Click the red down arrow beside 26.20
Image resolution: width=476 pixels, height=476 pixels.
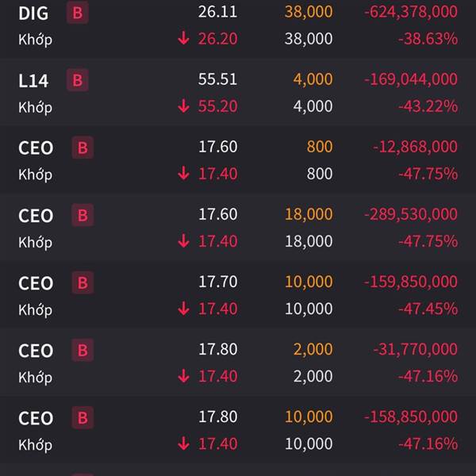pyautogui.click(x=184, y=39)
